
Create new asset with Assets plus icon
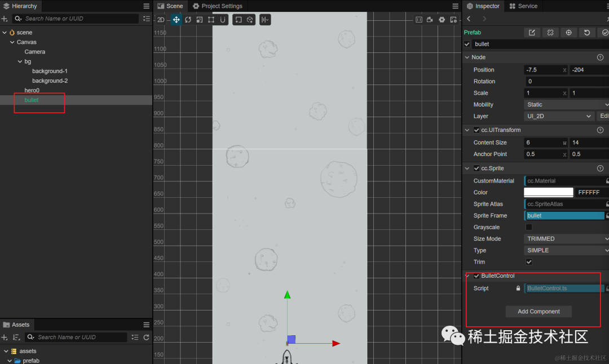click(x=5, y=337)
